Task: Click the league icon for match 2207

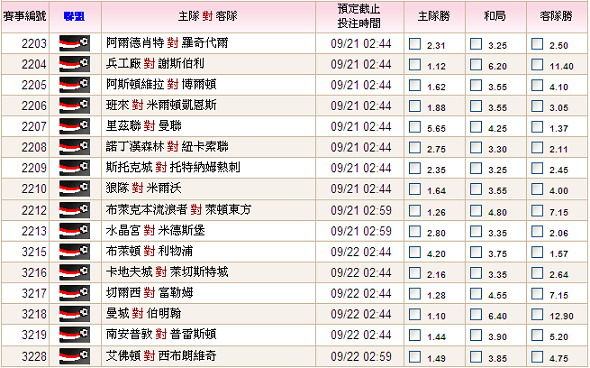Action: point(74,126)
